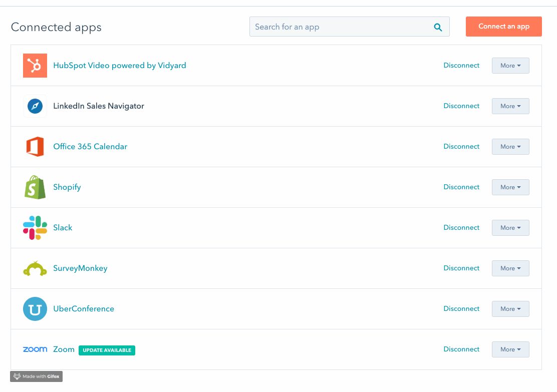Open the UberConference app link
The width and height of the screenshot is (557, 392).
(x=84, y=308)
